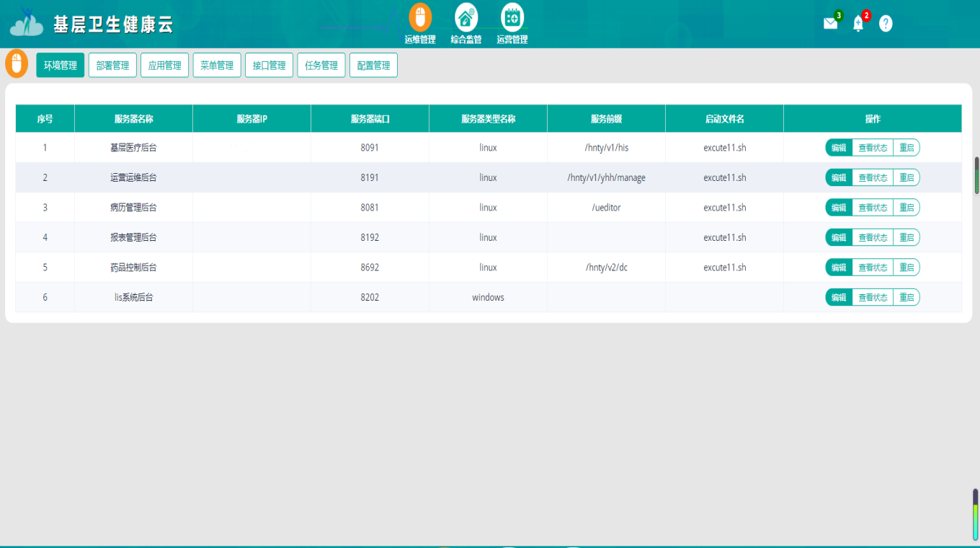Click port value 8081

pos(370,208)
